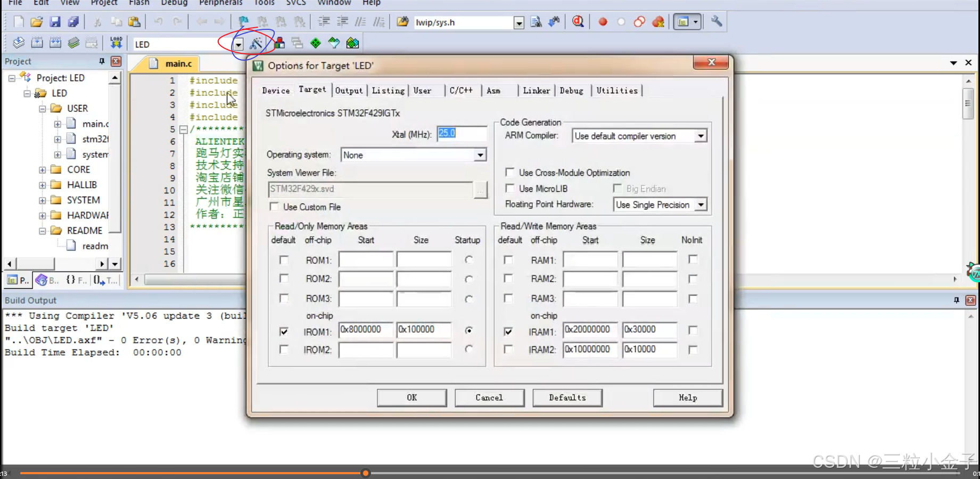This screenshot has height=479, width=980.
Task: Click Help button in dialog
Action: tap(688, 397)
